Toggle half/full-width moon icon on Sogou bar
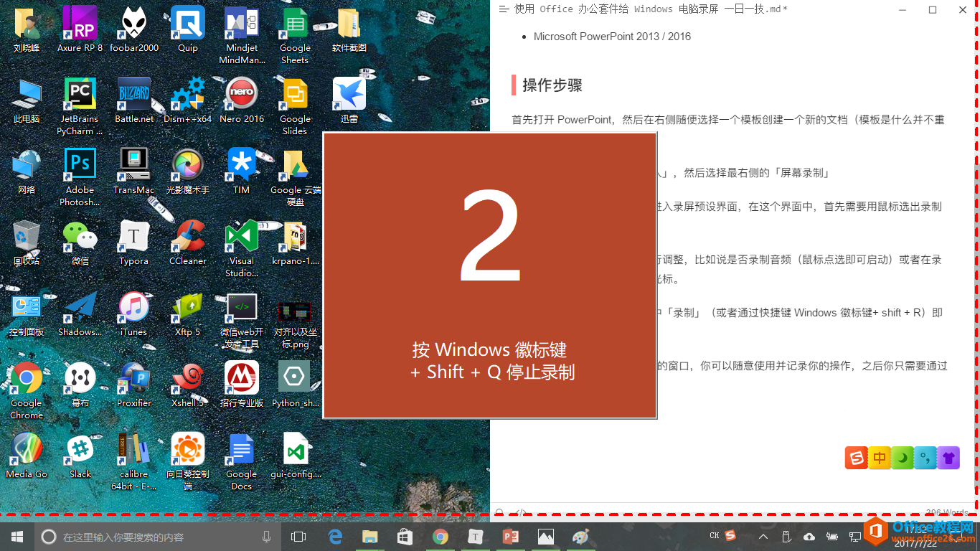The width and height of the screenshot is (980, 551). coord(903,458)
